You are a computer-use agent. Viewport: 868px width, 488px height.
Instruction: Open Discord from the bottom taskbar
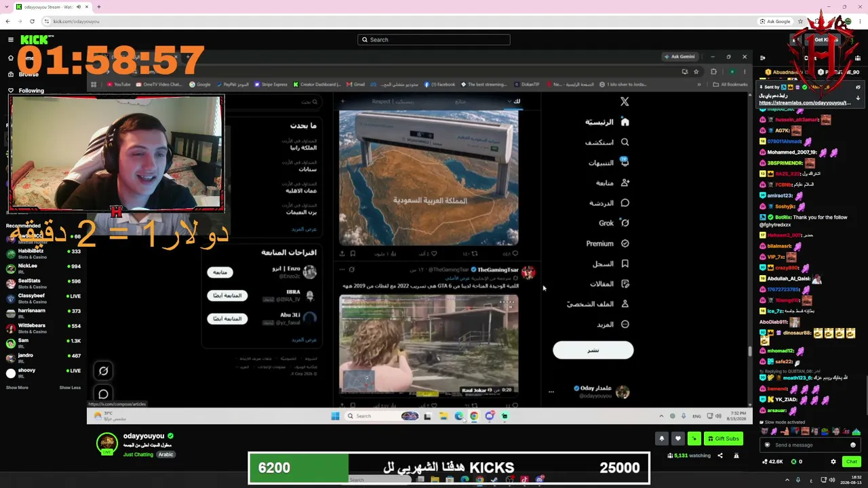pyautogui.click(x=540, y=480)
